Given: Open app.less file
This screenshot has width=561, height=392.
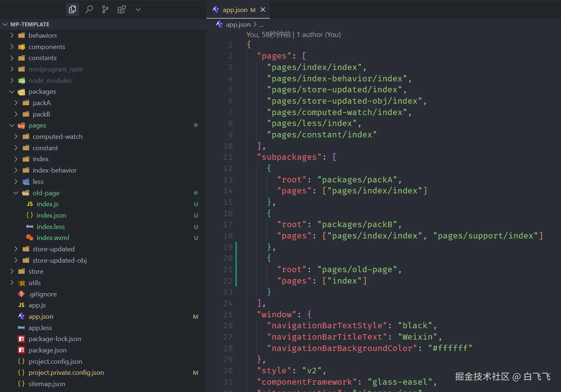Looking at the screenshot, I should (x=40, y=328).
